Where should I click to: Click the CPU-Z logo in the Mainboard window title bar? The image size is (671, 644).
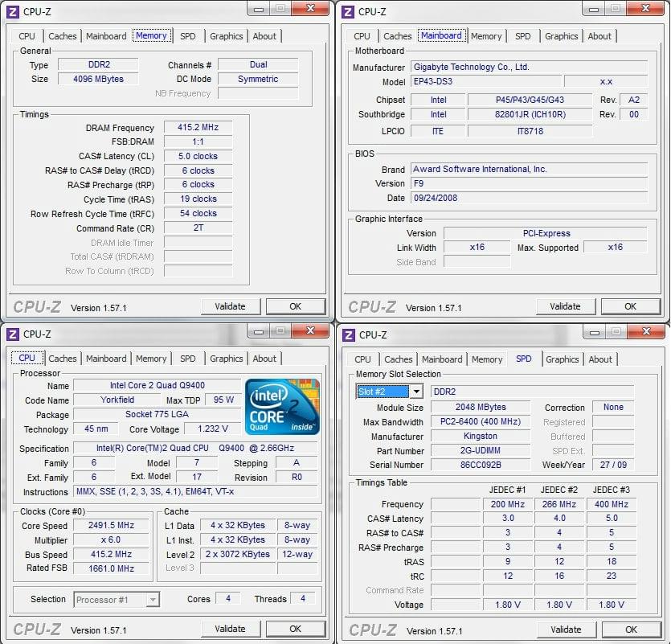[348, 12]
